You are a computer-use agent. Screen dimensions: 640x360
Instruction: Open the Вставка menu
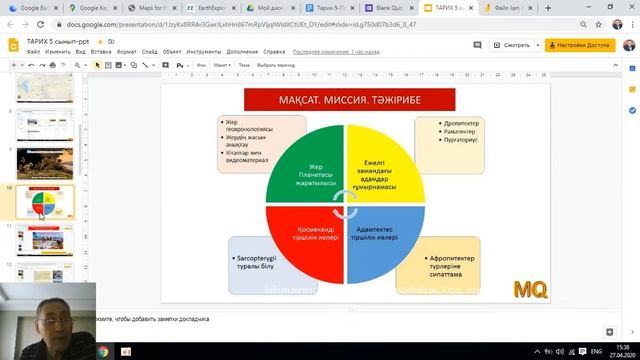pyautogui.click(x=101, y=52)
